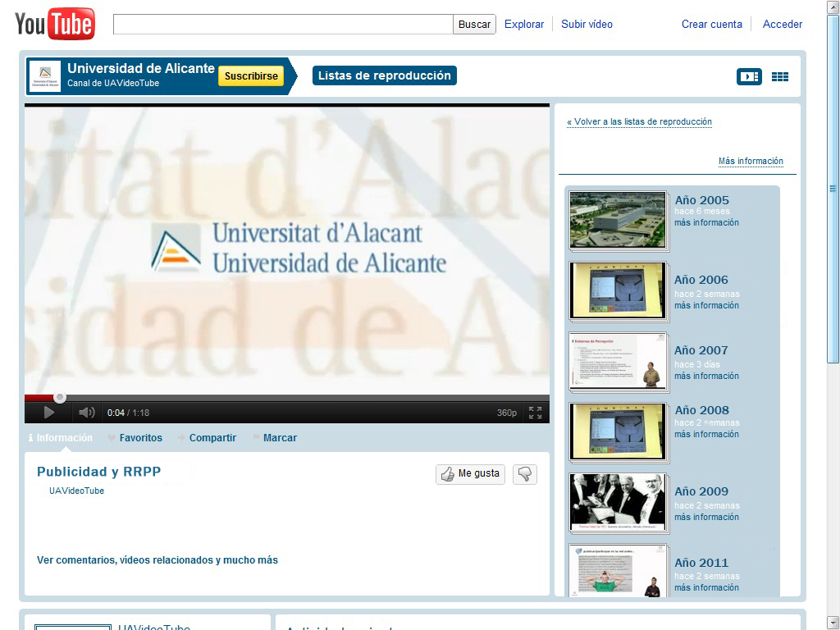Click Ver comentarios, vídeos relacionados y mucho más
This screenshot has height=630, width=840.
coord(157,559)
